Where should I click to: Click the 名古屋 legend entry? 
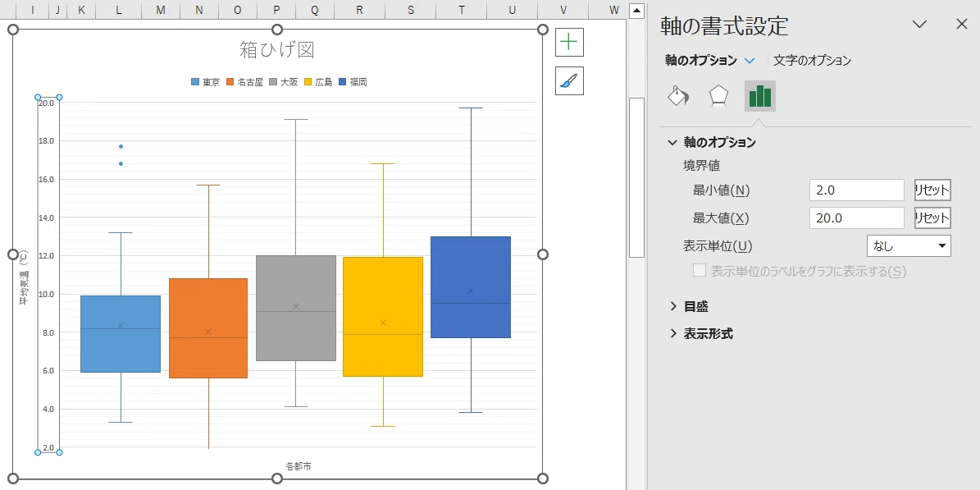[245, 82]
